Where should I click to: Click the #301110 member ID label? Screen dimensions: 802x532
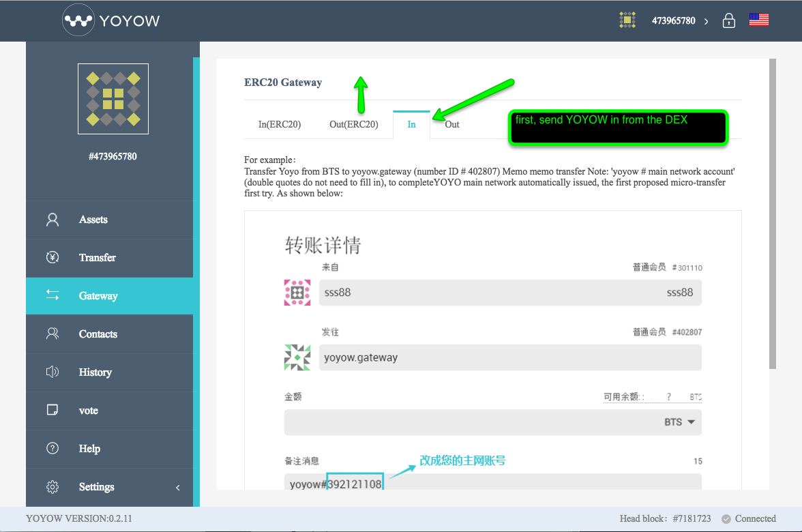click(x=687, y=267)
